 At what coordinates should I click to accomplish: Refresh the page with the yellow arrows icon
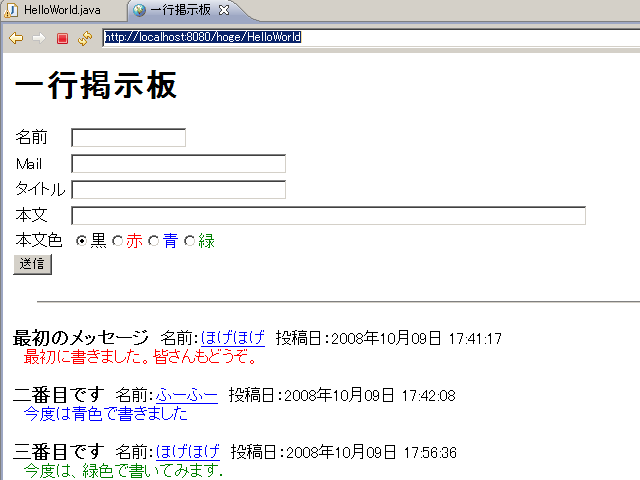click(x=85, y=38)
